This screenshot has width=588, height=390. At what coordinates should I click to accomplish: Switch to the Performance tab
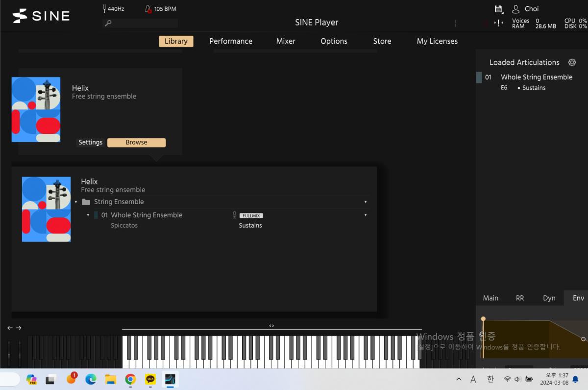(231, 41)
